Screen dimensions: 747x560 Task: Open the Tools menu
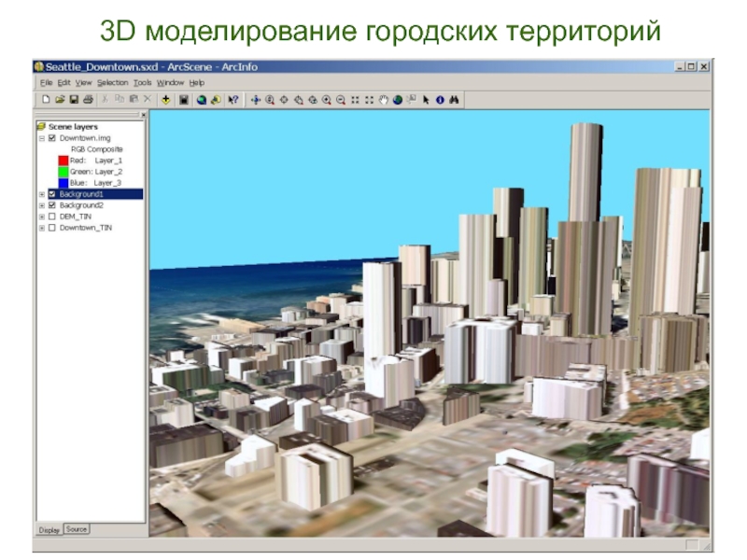click(x=142, y=82)
